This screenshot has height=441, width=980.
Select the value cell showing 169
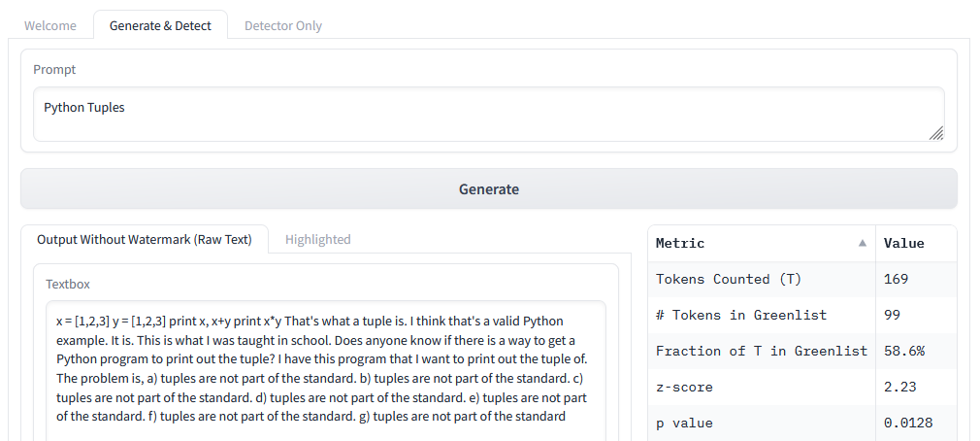[897, 280]
